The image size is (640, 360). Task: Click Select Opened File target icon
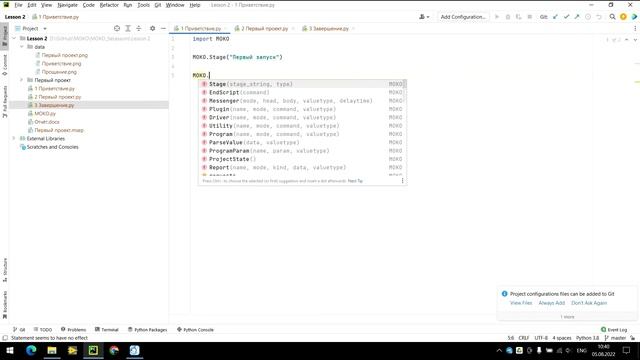[117, 28]
